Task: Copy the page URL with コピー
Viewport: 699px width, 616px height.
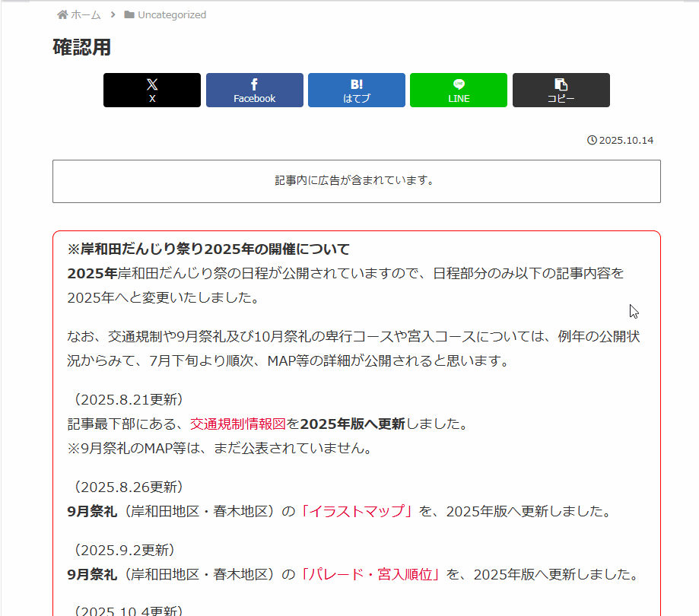Action: point(561,90)
